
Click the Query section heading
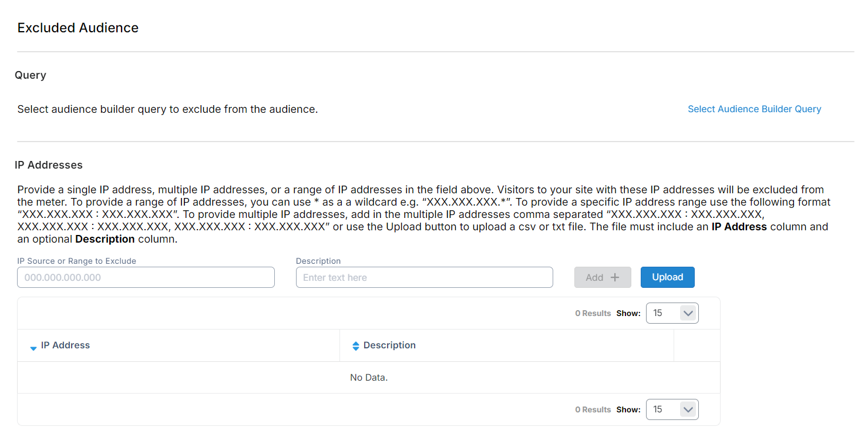coord(31,75)
